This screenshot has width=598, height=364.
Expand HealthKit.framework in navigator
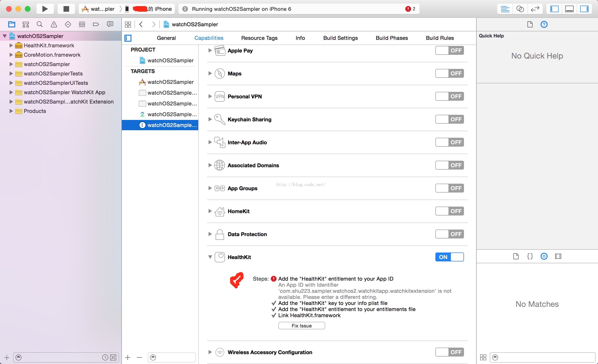tap(11, 45)
